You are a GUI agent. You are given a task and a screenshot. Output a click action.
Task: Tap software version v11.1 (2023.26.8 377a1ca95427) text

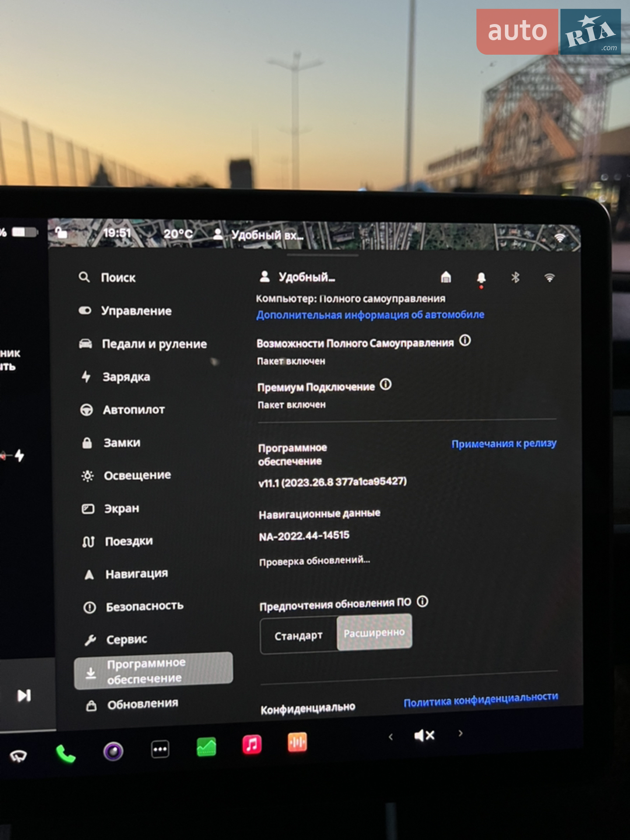pyautogui.click(x=332, y=482)
